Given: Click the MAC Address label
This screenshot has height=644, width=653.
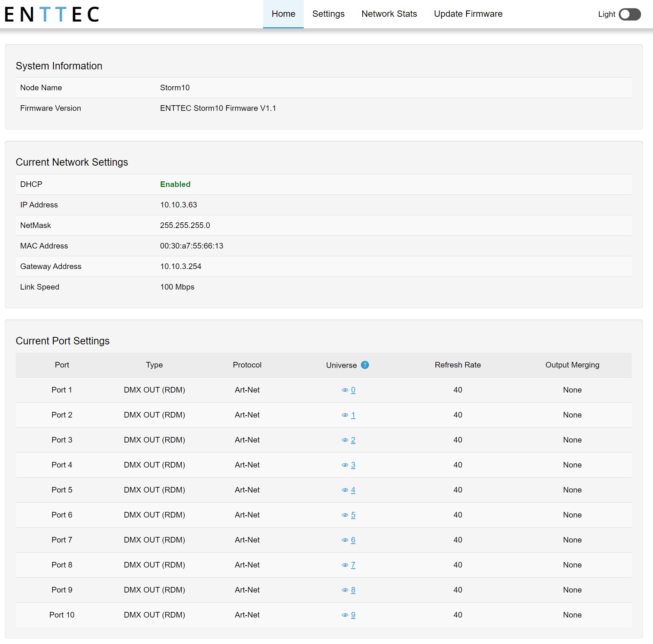Looking at the screenshot, I should pos(44,246).
